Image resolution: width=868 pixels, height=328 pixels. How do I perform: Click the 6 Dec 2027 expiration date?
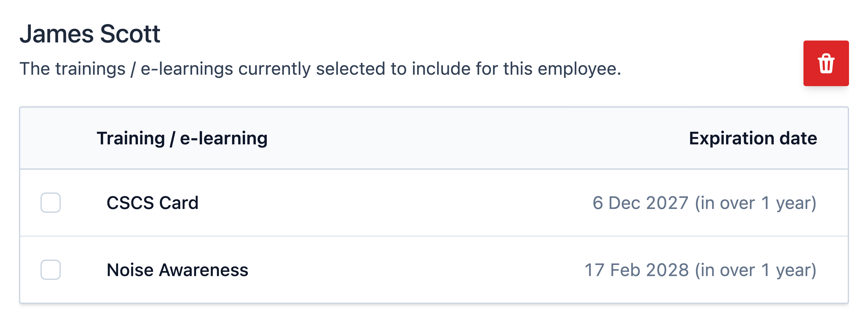[x=640, y=203]
